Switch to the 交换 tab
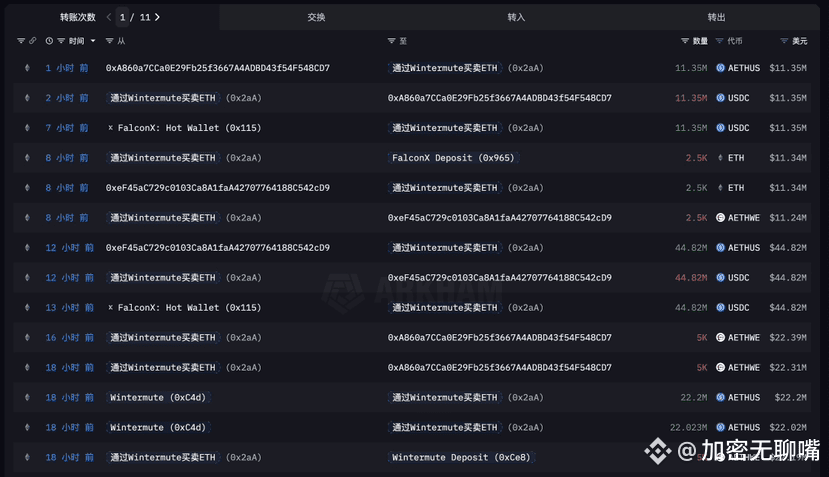 (316, 17)
